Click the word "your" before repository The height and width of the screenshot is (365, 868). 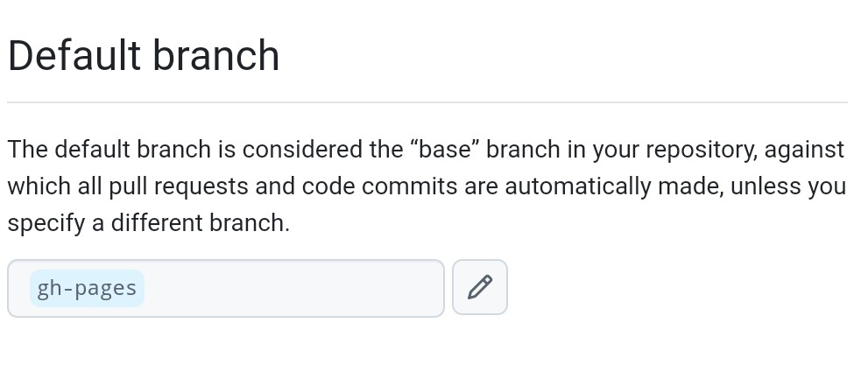[x=616, y=150]
